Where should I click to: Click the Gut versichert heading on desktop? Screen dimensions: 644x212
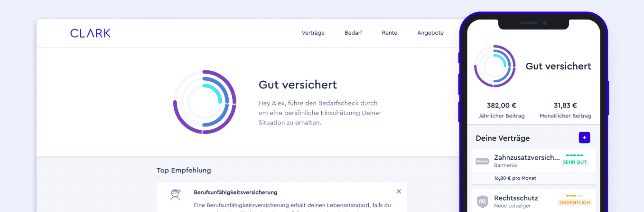[298, 85]
